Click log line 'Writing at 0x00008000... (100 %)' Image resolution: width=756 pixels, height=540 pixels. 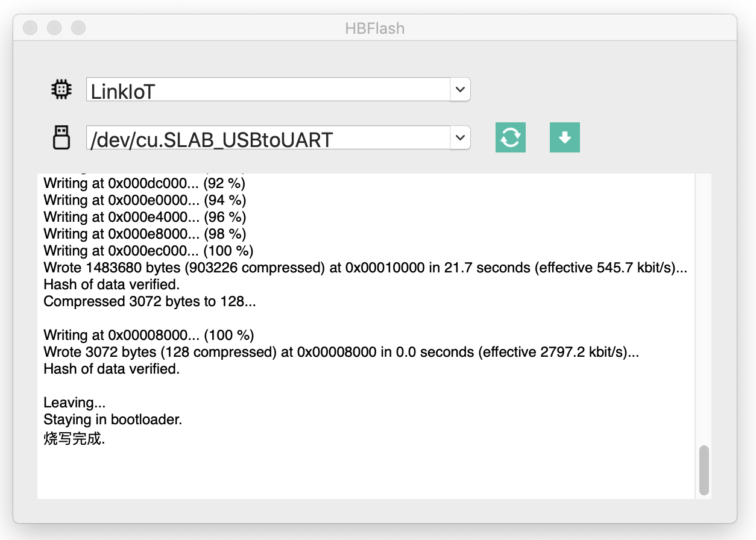pos(149,335)
